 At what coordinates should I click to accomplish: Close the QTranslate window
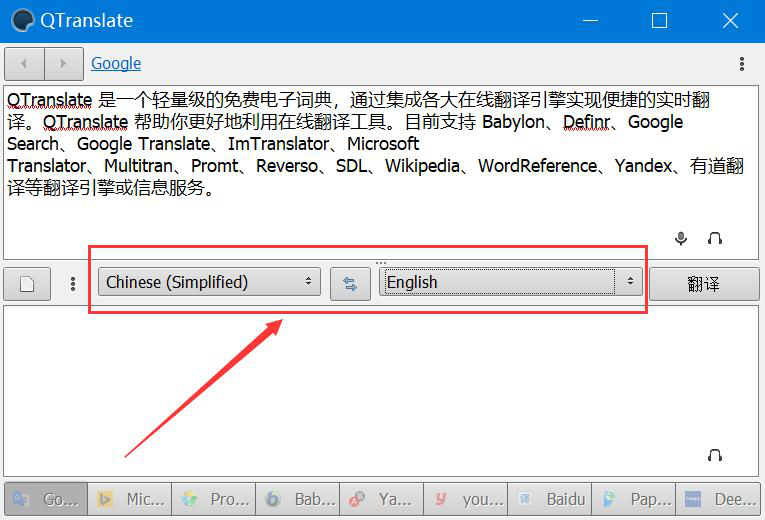[730, 20]
